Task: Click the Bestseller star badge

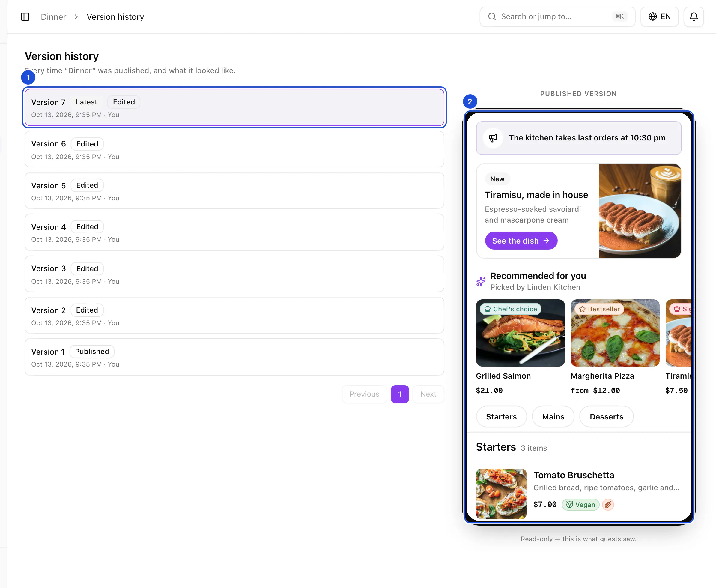Action: [599, 309]
